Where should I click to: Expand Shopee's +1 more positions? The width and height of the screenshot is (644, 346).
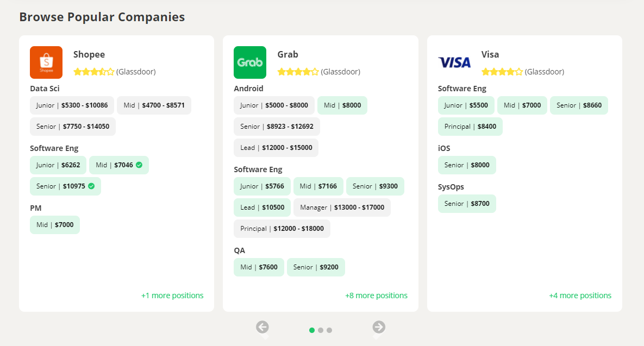click(172, 295)
